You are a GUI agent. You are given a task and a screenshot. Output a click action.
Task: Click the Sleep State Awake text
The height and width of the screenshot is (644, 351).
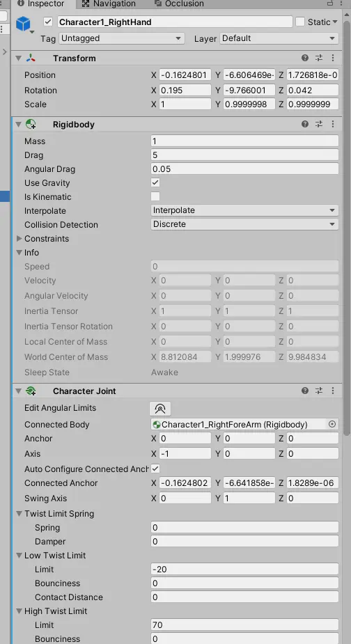pyautogui.click(x=164, y=372)
